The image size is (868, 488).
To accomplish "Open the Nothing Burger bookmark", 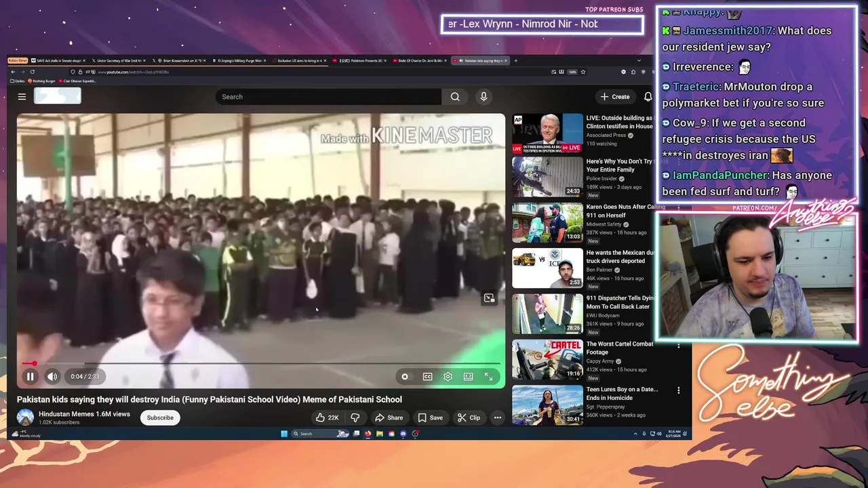I will pyautogui.click(x=43, y=81).
